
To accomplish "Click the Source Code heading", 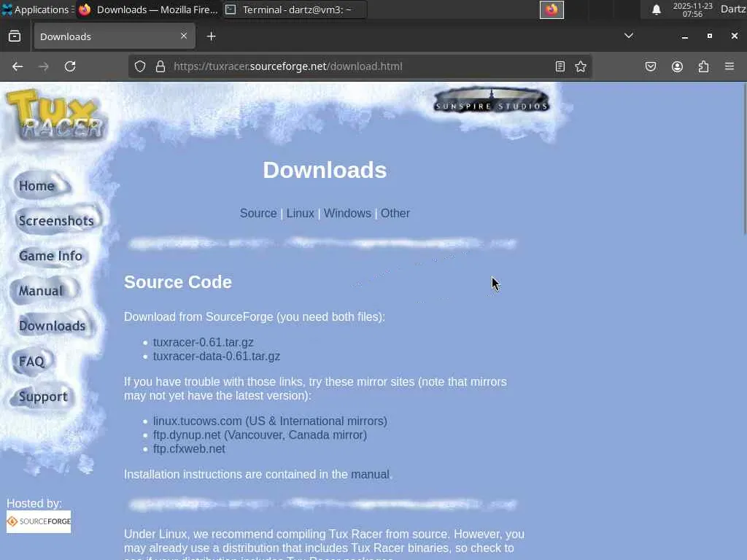I will point(178,282).
